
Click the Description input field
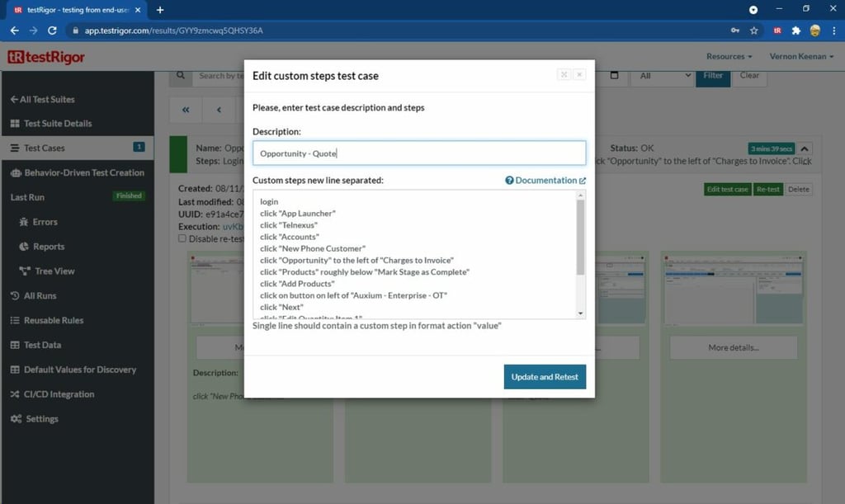pyautogui.click(x=419, y=153)
